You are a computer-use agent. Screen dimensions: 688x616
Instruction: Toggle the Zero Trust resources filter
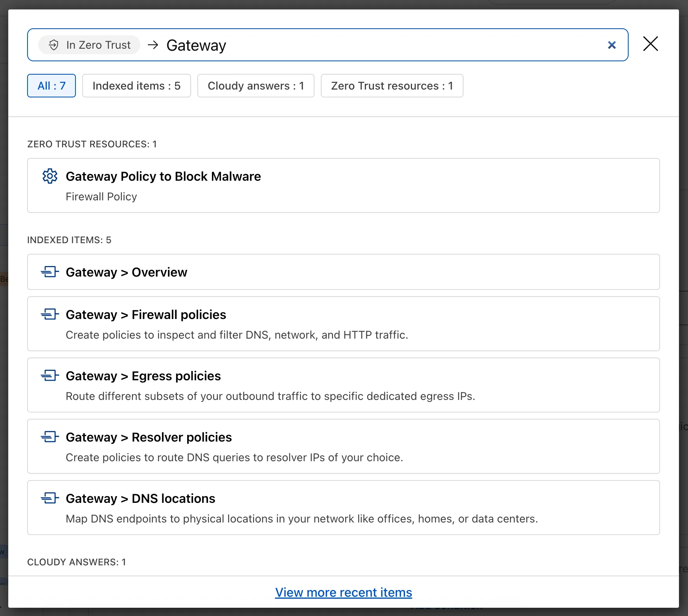pos(392,86)
